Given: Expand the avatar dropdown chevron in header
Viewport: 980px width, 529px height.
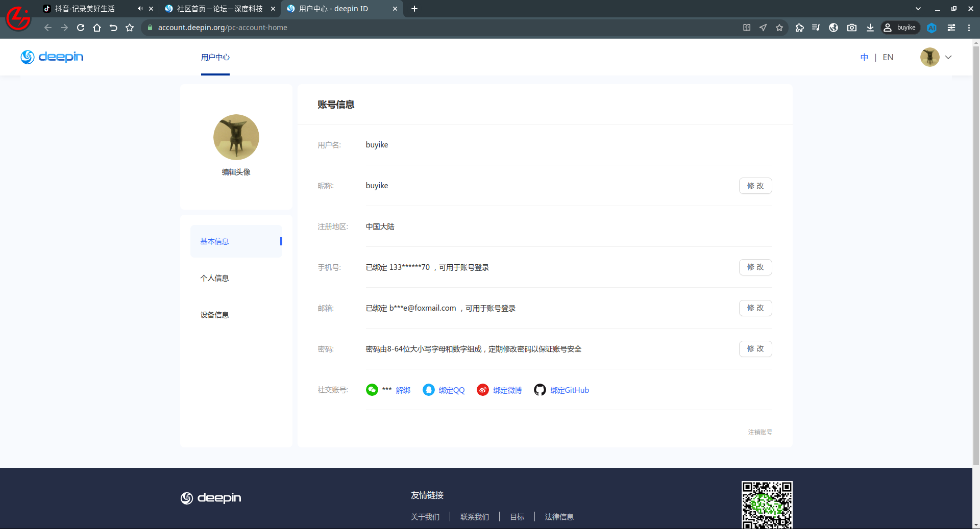Looking at the screenshot, I should click(x=948, y=57).
